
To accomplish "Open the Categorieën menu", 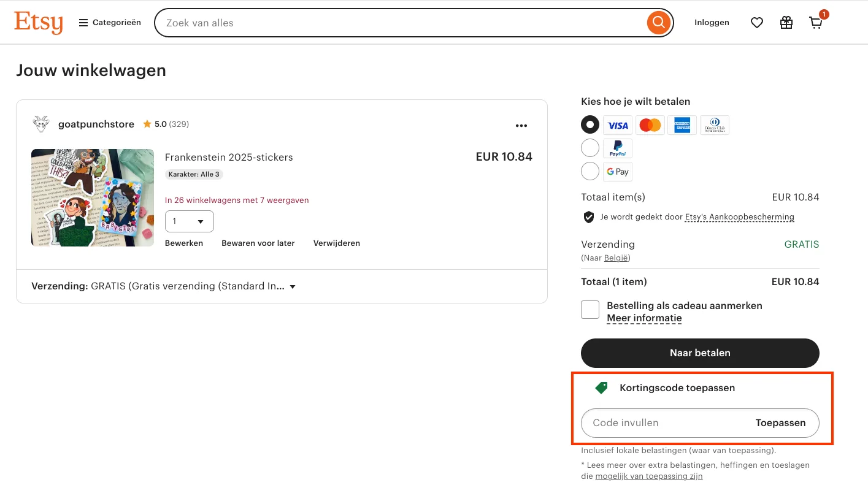I will (x=109, y=22).
